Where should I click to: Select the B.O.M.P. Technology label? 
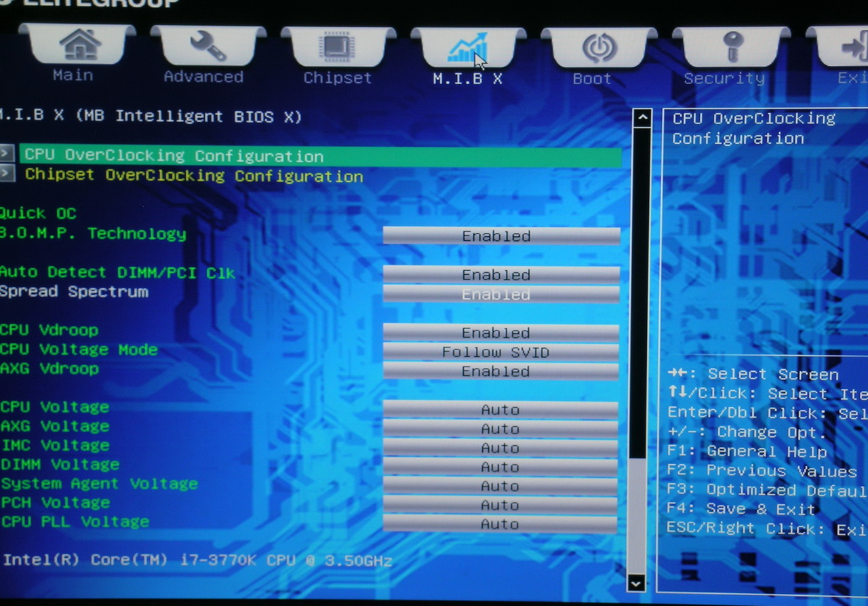pyautogui.click(x=93, y=233)
